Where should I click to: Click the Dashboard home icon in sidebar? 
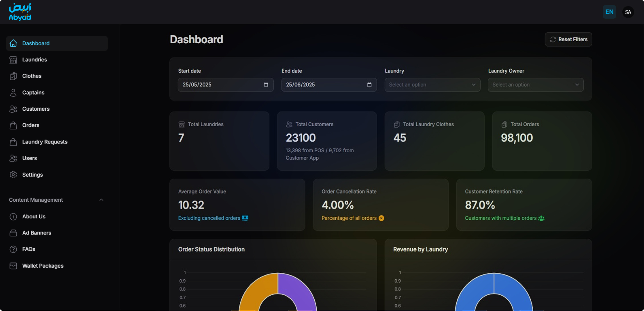coord(13,43)
